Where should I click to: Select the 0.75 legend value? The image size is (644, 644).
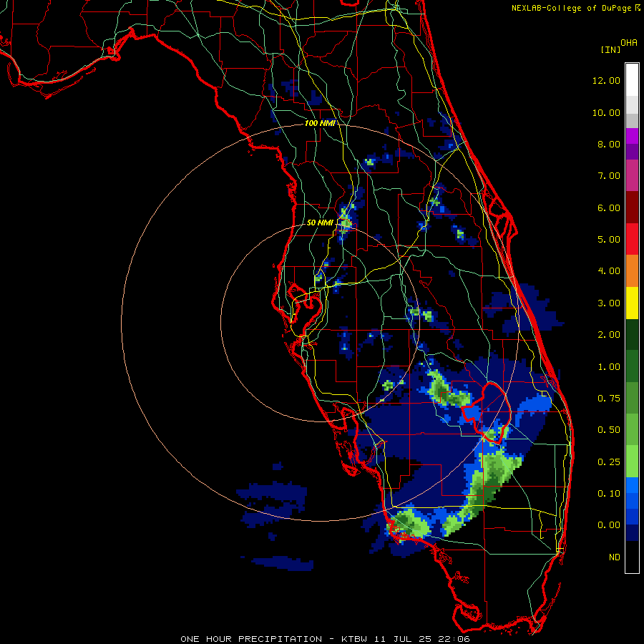pos(609,399)
